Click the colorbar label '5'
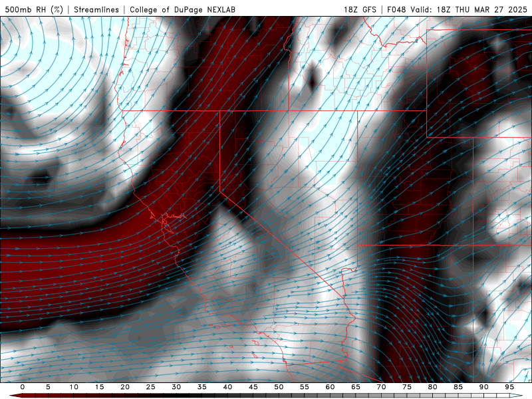The image size is (532, 399). 48,387
